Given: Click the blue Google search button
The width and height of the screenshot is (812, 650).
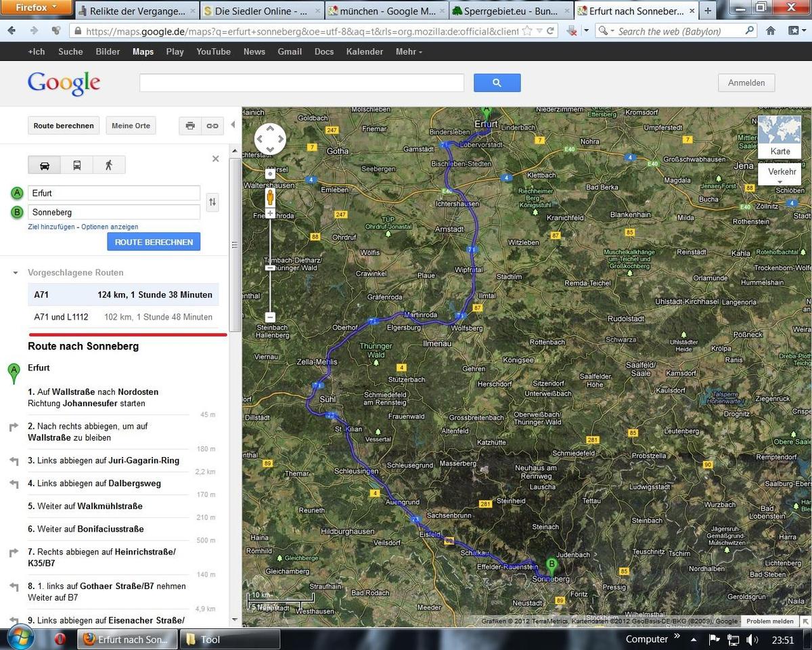Looking at the screenshot, I should [x=497, y=83].
